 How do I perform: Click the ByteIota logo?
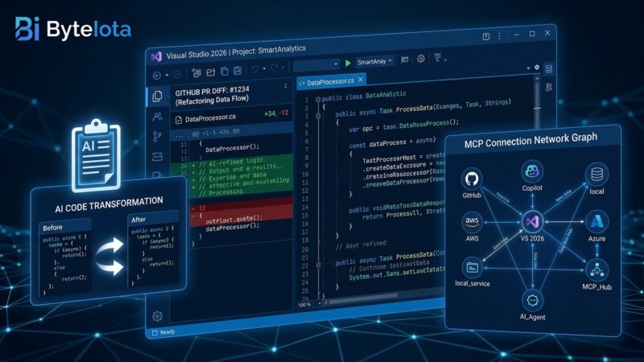point(73,29)
